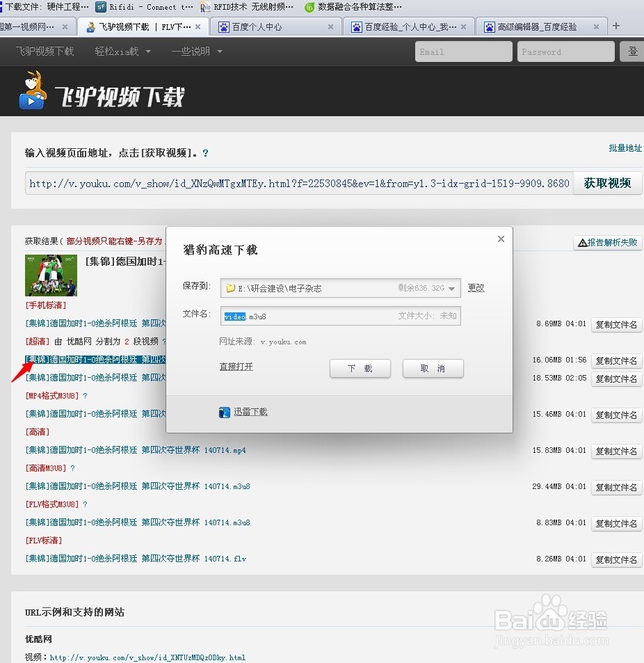Click the 下载 button in dialog
The width and height of the screenshot is (644, 663).
pos(360,368)
